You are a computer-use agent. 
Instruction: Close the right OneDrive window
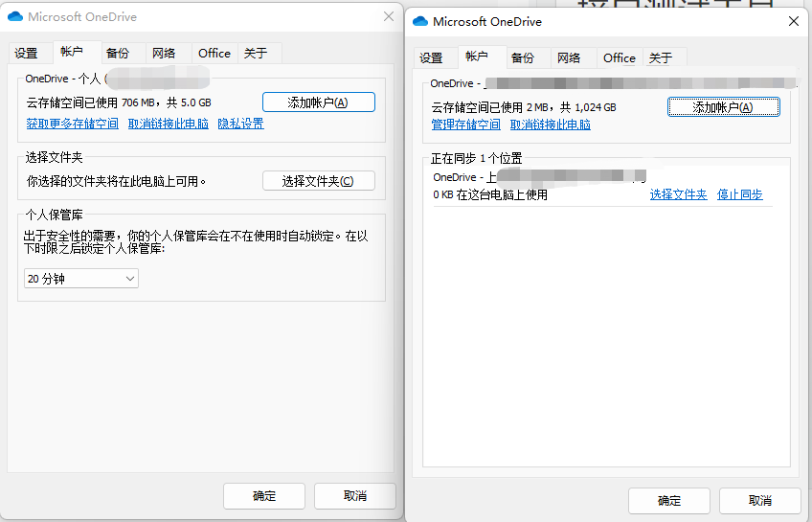(x=794, y=21)
